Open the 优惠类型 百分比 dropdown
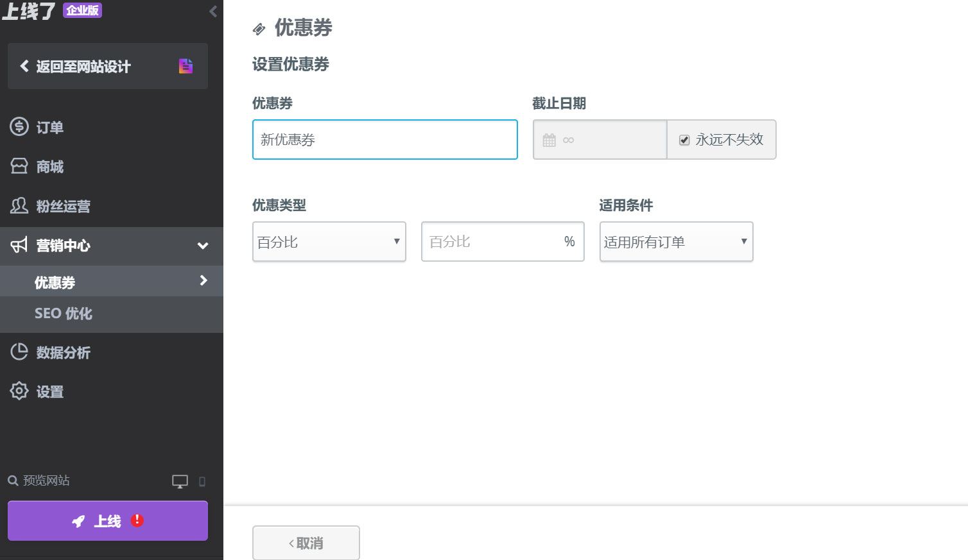The height and width of the screenshot is (560, 968). pyautogui.click(x=329, y=242)
